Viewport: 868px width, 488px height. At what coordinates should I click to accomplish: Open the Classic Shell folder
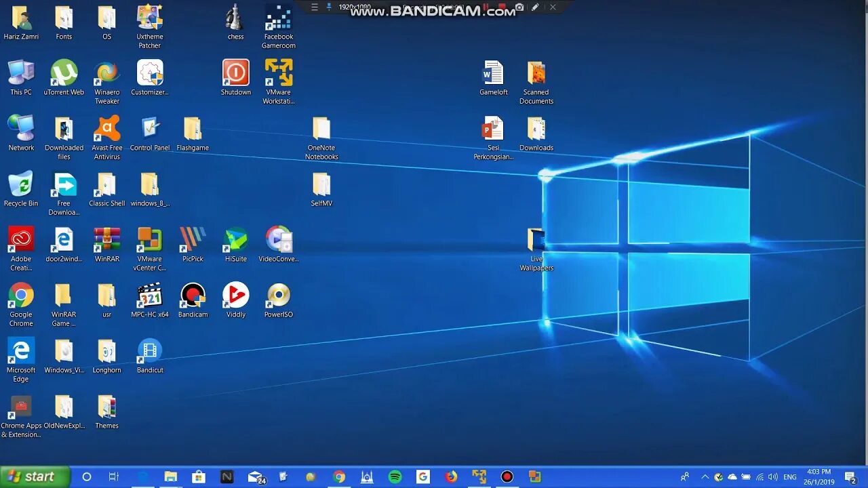coord(107,190)
